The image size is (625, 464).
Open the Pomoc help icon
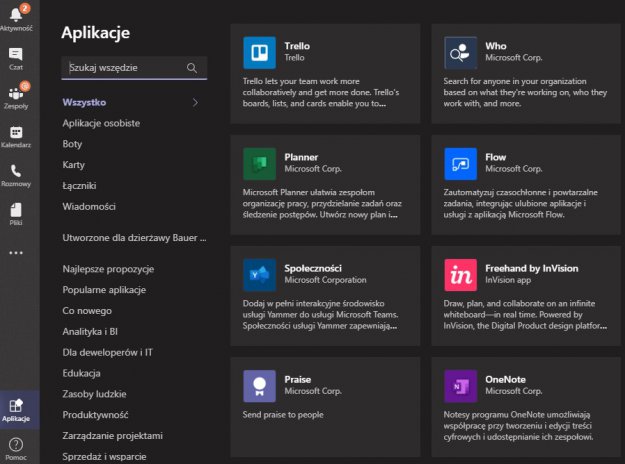[16, 446]
